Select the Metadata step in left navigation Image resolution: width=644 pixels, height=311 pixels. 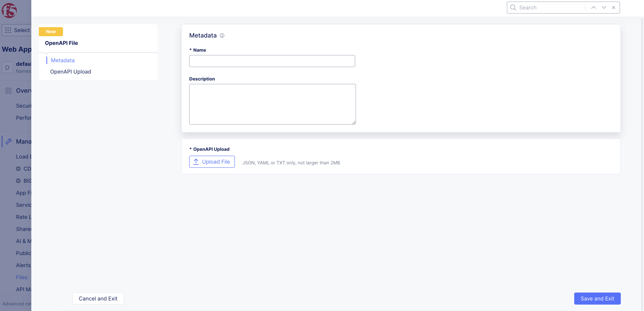(62, 60)
